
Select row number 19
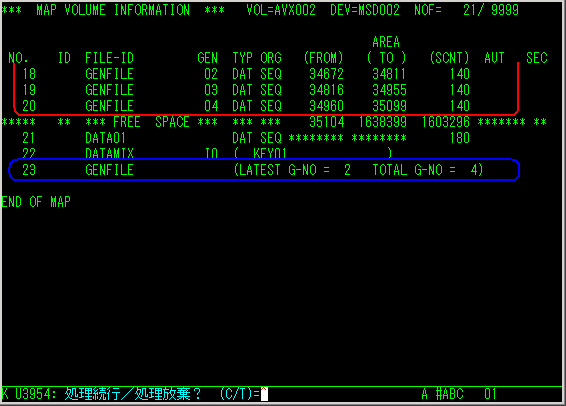(29, 90)
